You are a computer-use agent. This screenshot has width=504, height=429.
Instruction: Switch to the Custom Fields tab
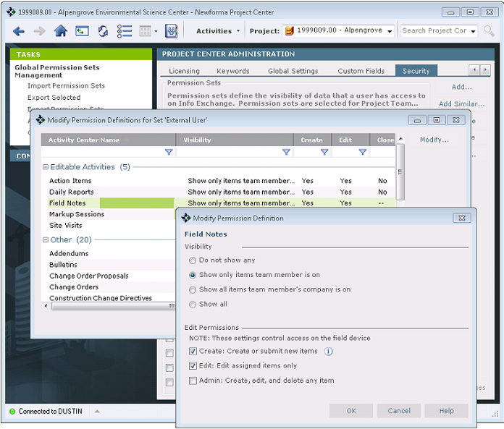tap(361, 71)
